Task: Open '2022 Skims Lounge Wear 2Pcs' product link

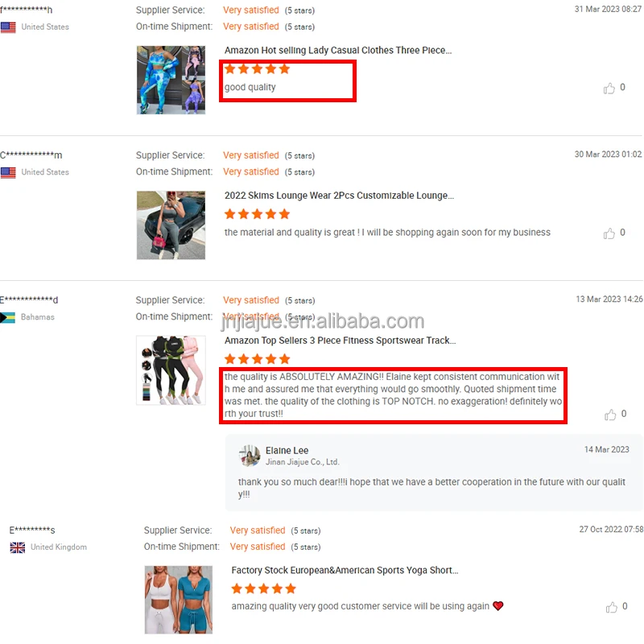Action: pos(339,196)
